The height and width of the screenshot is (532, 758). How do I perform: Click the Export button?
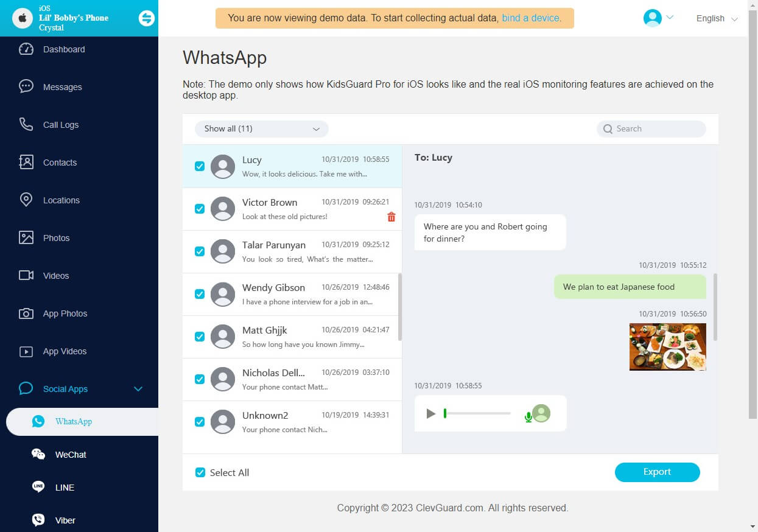click(658, 472)
